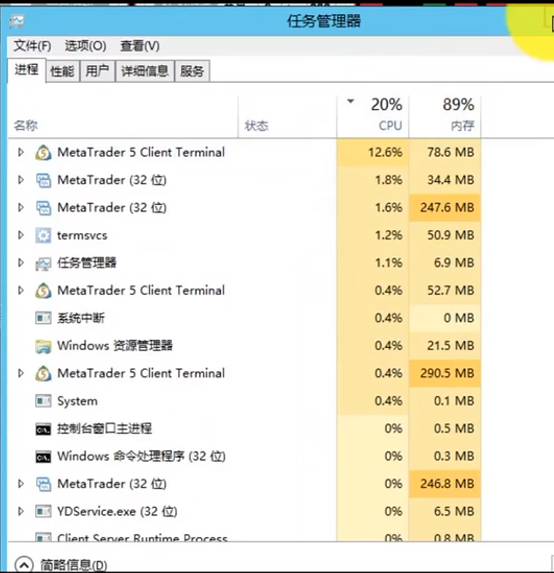Switch to the 进程 tab

coord(27,69)
